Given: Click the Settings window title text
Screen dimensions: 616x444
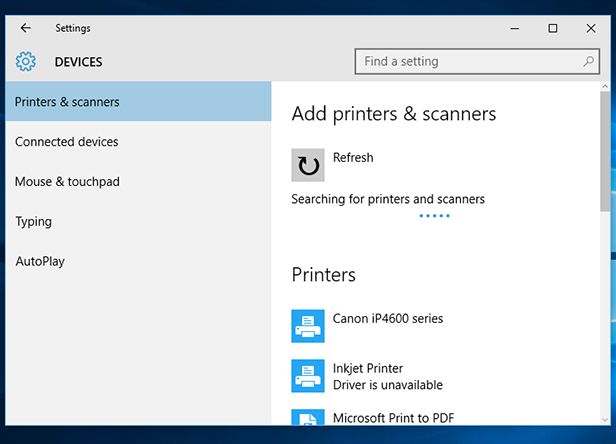Looking at the screenshot, I should pos(73,28).
